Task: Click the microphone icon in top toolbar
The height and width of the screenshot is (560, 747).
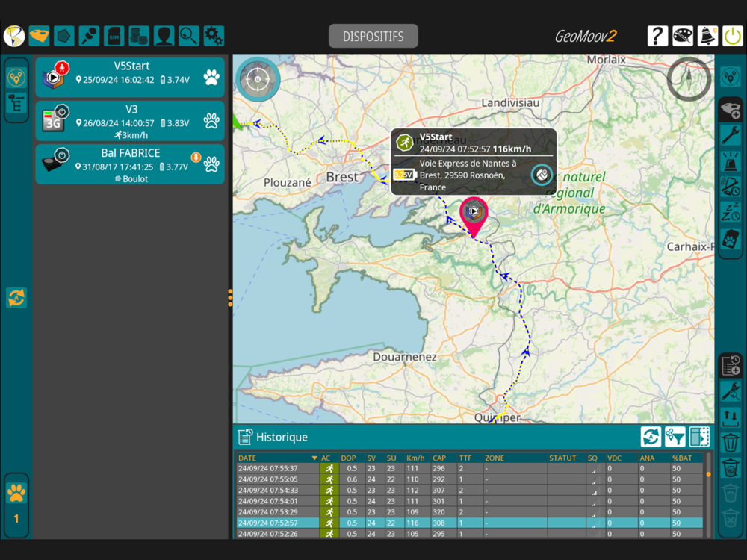Action: tap(89, 36)
